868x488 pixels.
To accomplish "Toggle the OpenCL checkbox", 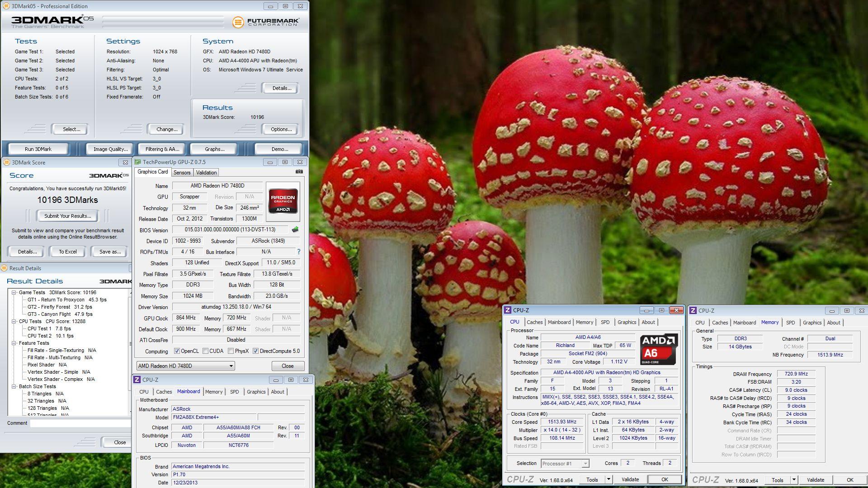I will [x=177, y=351].
